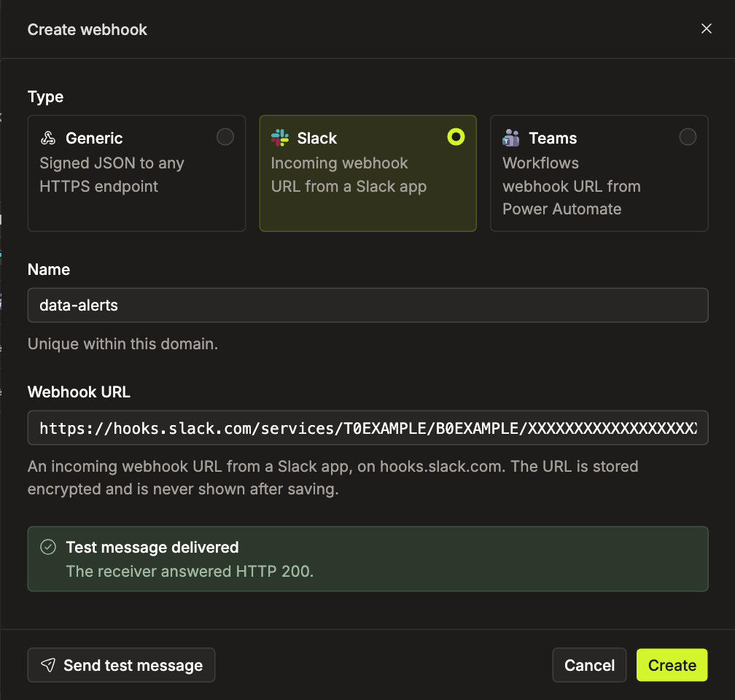Select the Generic type radio button
This screenshot has height=700, width=735.
(x=225, y=137)
